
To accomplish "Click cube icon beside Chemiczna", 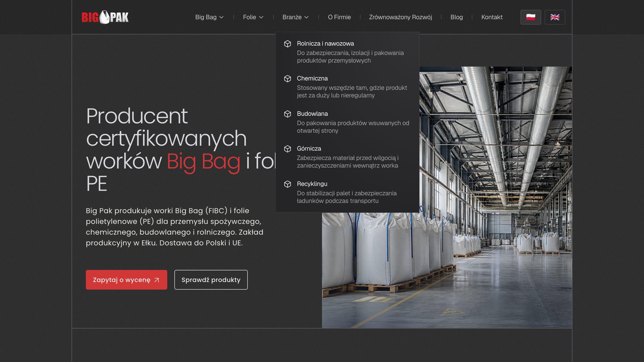I will tap(288, 79).
